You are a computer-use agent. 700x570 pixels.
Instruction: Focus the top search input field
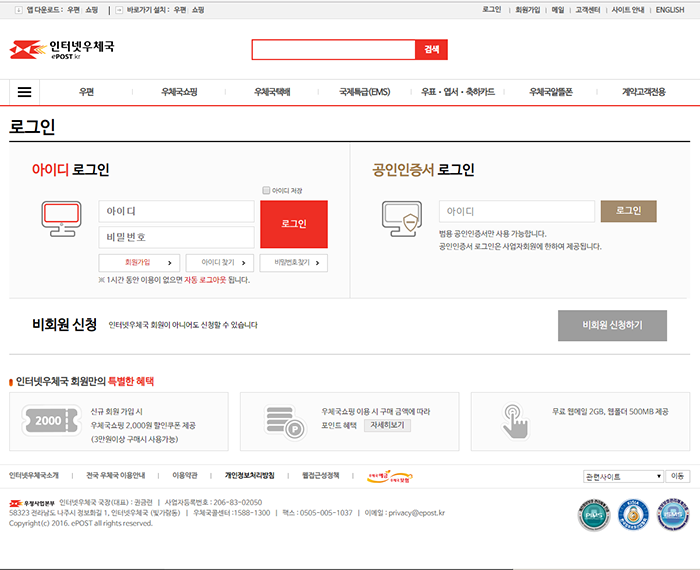click(x=333, y=50)
